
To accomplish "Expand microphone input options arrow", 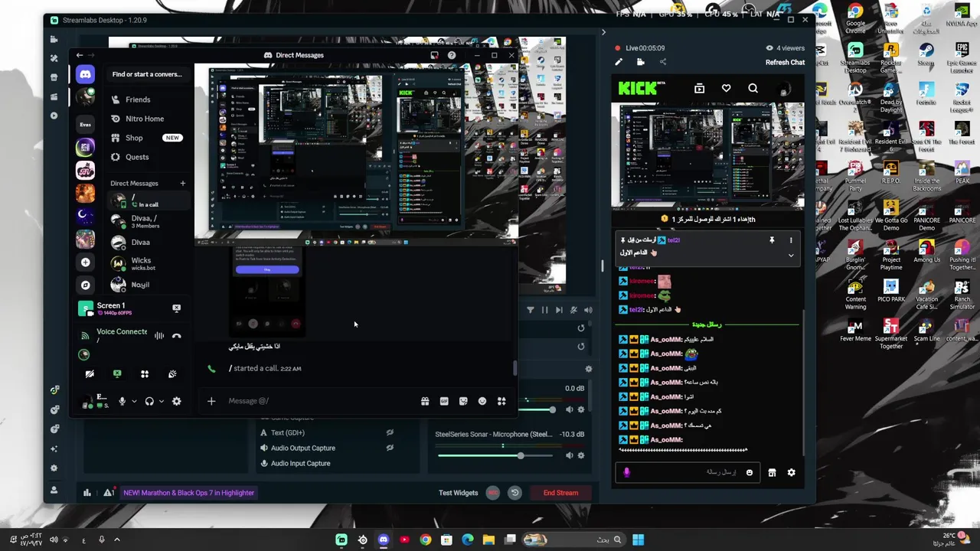I will coord(134,401).
